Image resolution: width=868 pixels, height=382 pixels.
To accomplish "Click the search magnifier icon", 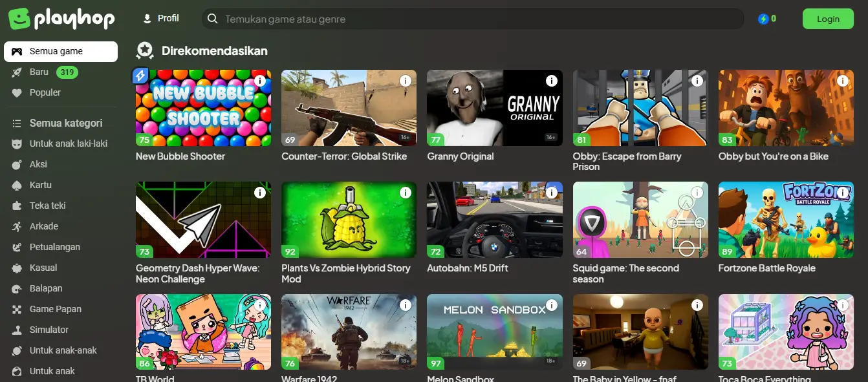I will tap(212, 19).
